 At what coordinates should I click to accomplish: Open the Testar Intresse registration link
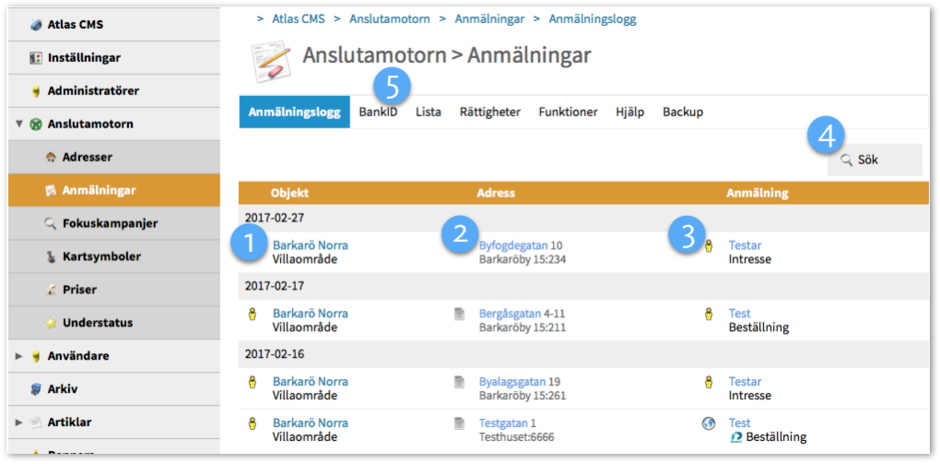click(745, 245)
